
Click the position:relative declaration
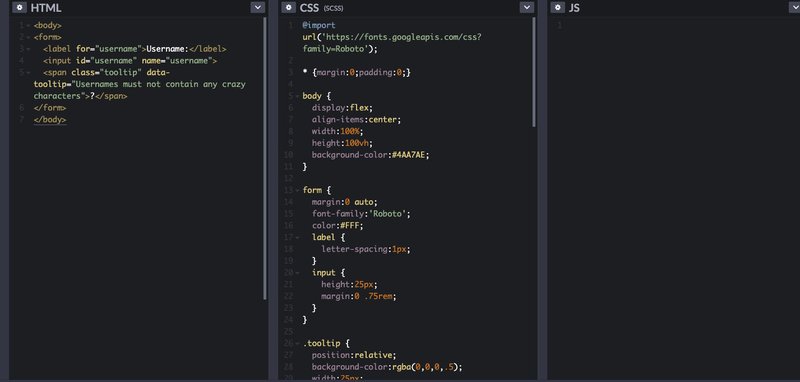354,355
